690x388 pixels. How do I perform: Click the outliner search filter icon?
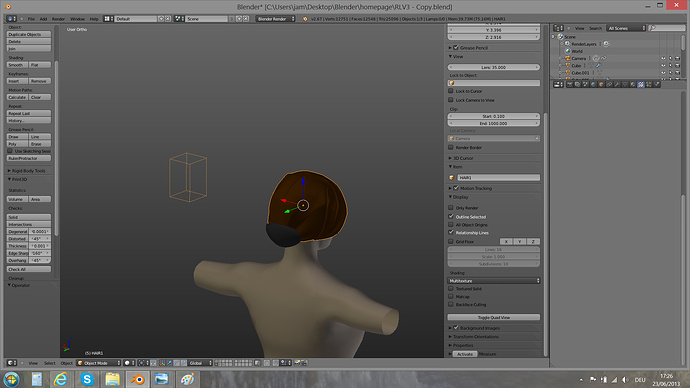click(x=652, y=28)
